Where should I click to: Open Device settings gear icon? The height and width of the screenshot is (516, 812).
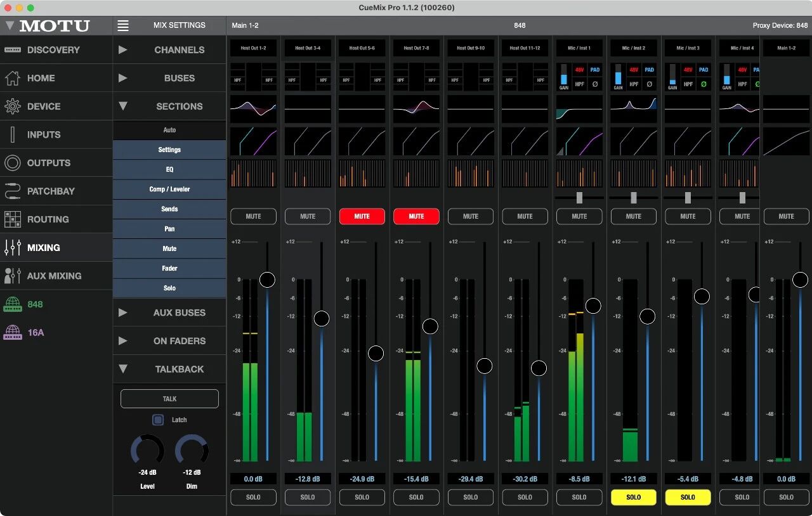click(x=13, y=106)
